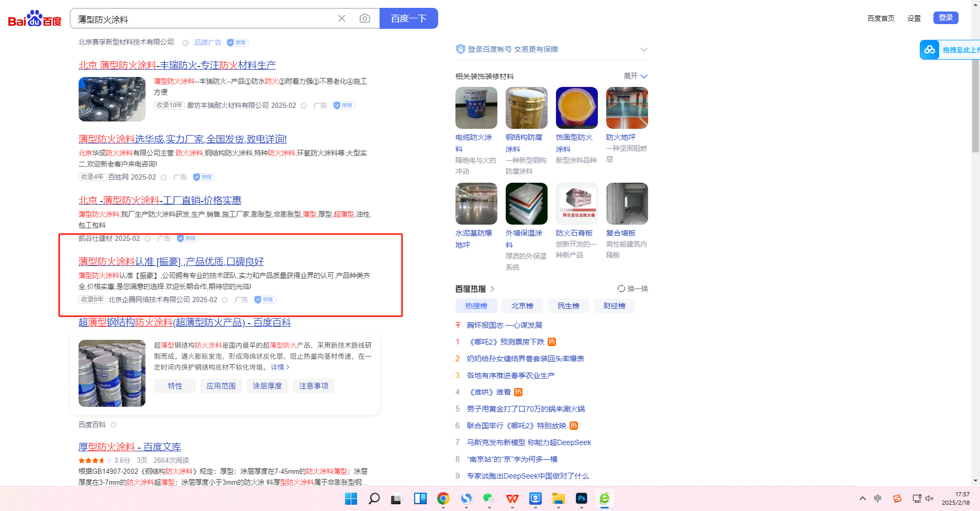
Task: Click the network tray icon
Action: tap(917, 498)
